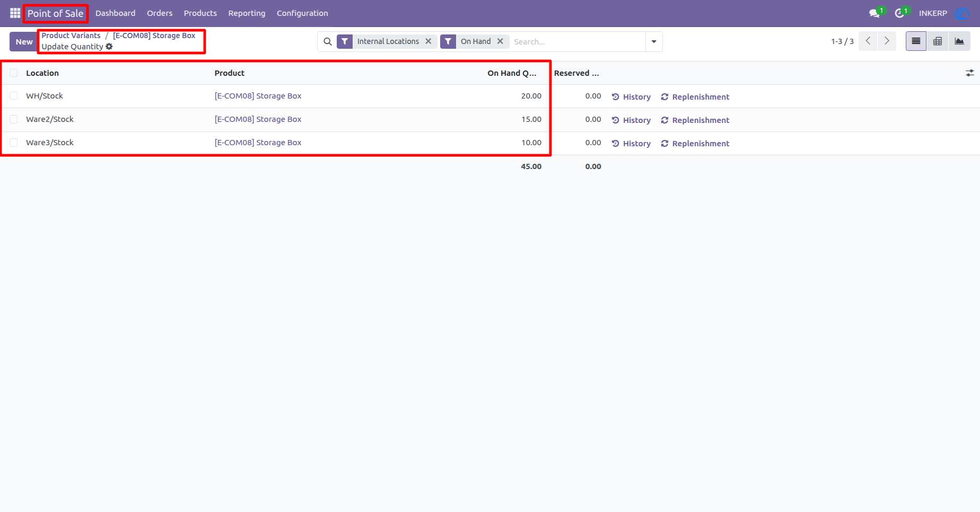Tick the Ware2/Stock row checkbox

pos(14,119)
